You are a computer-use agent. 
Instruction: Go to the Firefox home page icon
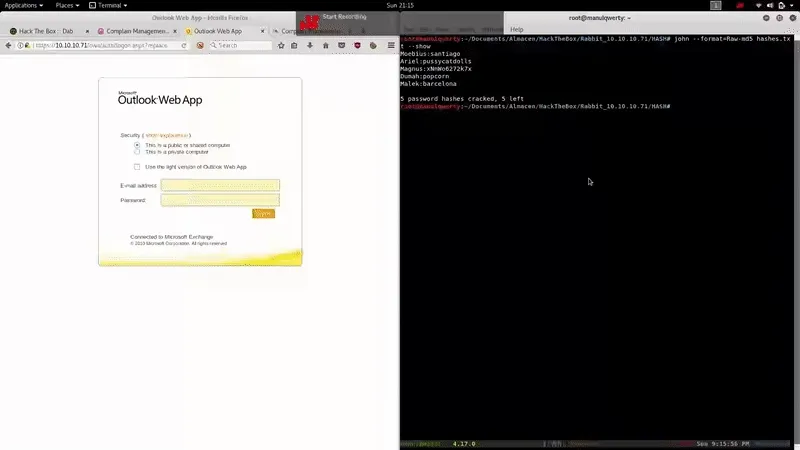[x=326, y=45]
